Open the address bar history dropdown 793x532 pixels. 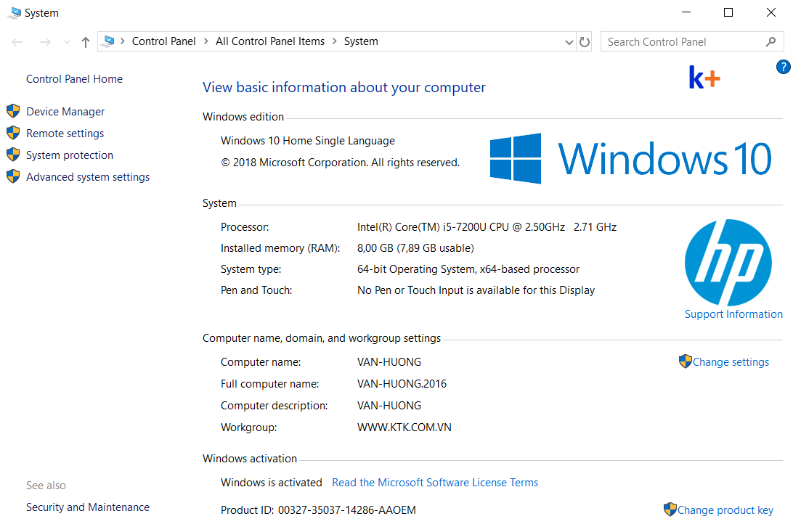tap(569, 42)
